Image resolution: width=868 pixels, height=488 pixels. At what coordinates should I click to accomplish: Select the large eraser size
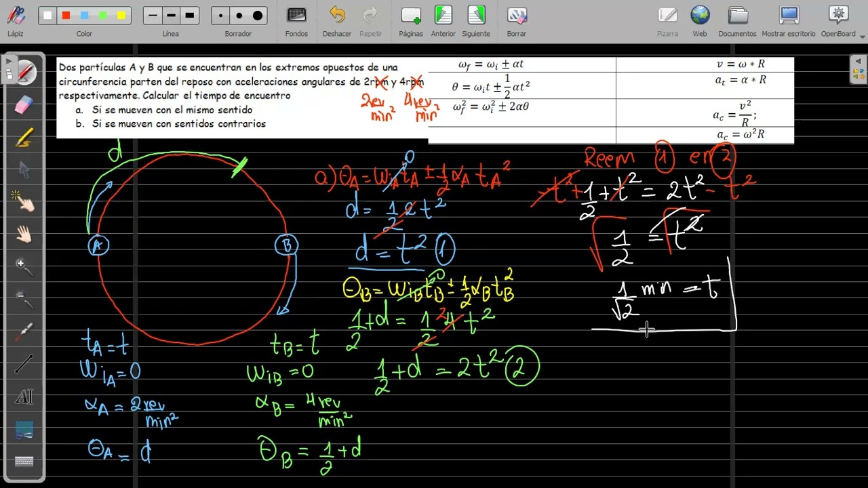pos(258,16)
